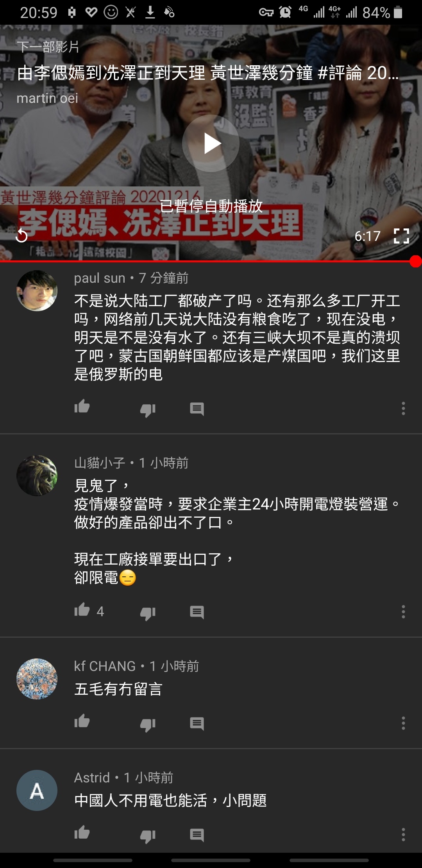Dislike Astrid's comment
422x868 pixels.
[148, 836]
